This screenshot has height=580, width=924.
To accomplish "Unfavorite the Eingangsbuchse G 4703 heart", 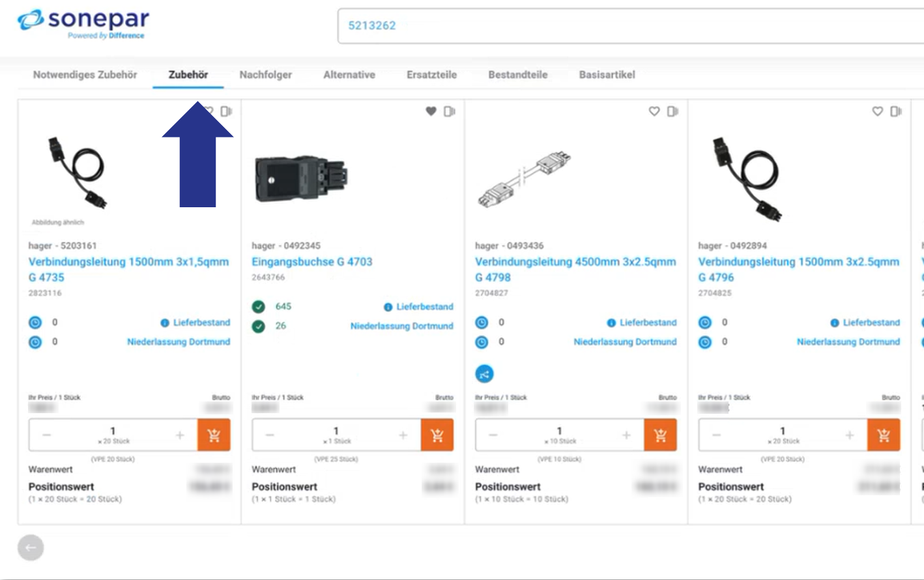I will [x=431, y=111].
